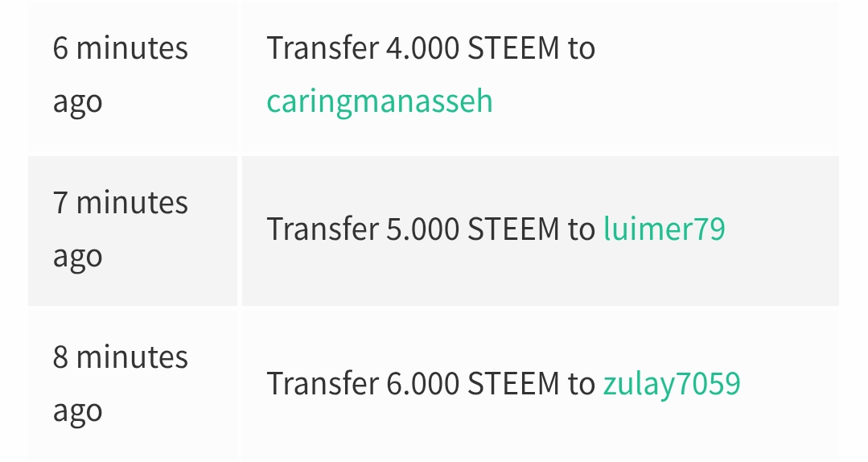
Task: Select the 6.000 amount in third transfer
Action: point(422,384)
